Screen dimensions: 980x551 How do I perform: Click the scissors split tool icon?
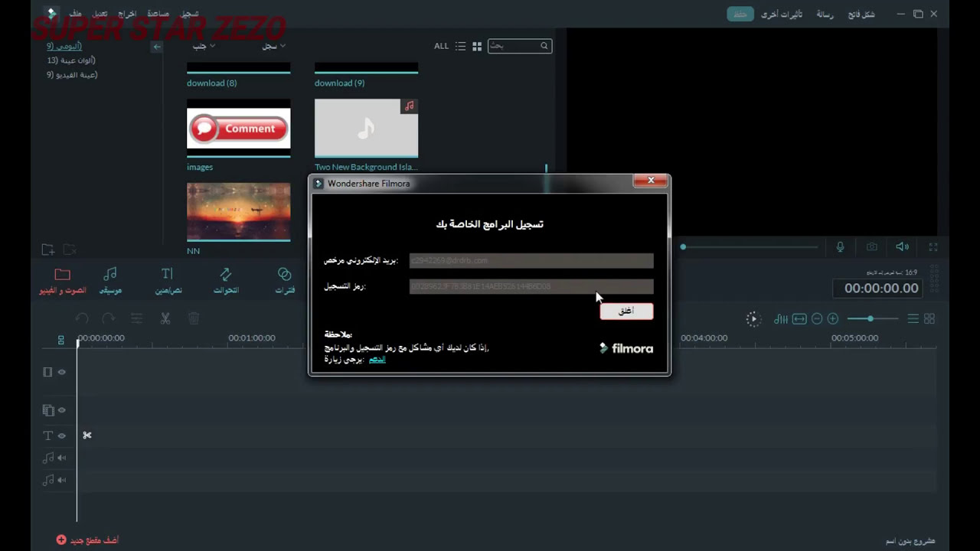[x=165, y=318]
